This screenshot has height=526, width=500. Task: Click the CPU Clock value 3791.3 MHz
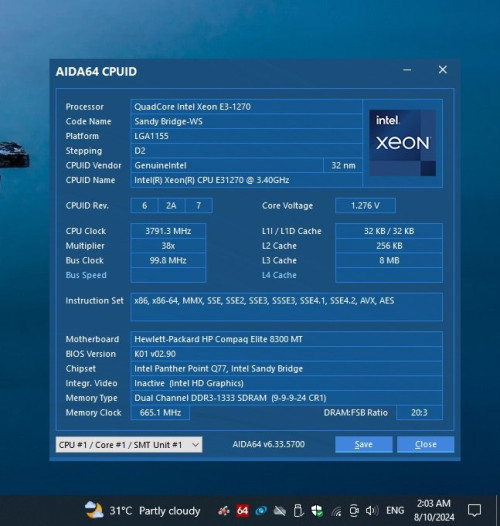[x=168, y=231]
